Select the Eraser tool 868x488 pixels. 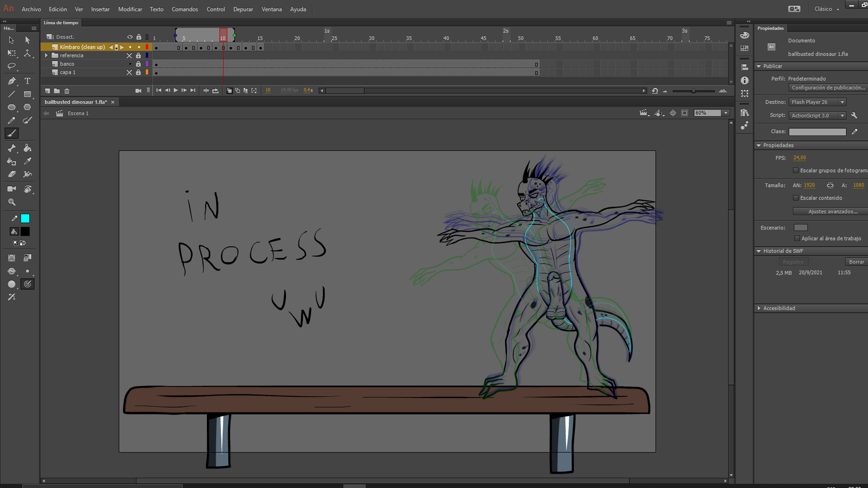pos(11,174)
